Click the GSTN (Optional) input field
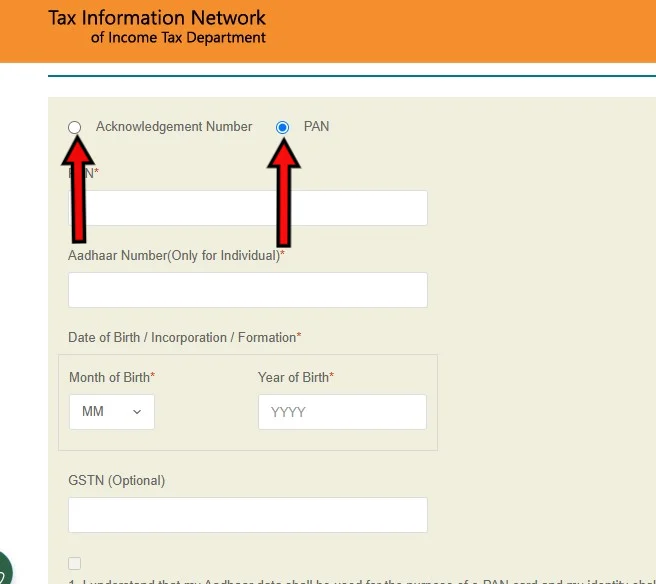656x584 pixels. coord(248,515)
